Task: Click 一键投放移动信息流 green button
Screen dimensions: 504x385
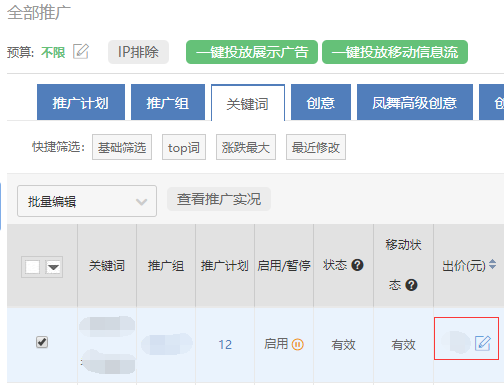Action: 395,52
